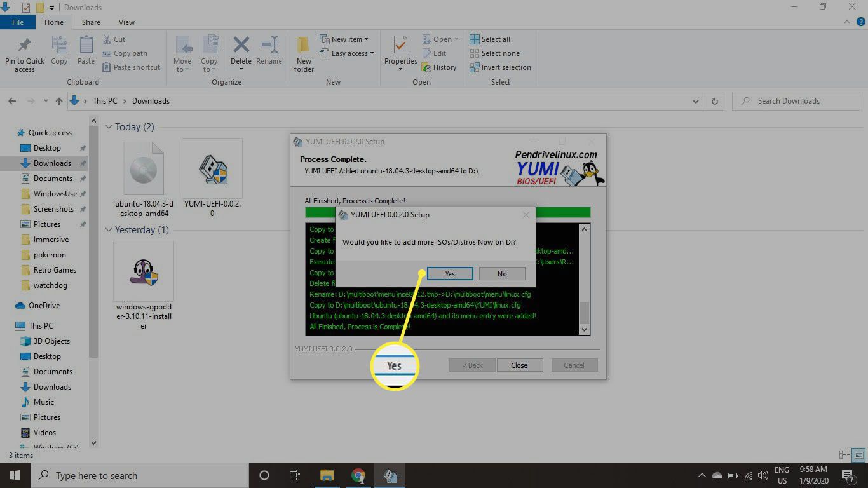Screen dimensions: 868x488
Task: Click the Search Downloads field
Action: [801, 101]
